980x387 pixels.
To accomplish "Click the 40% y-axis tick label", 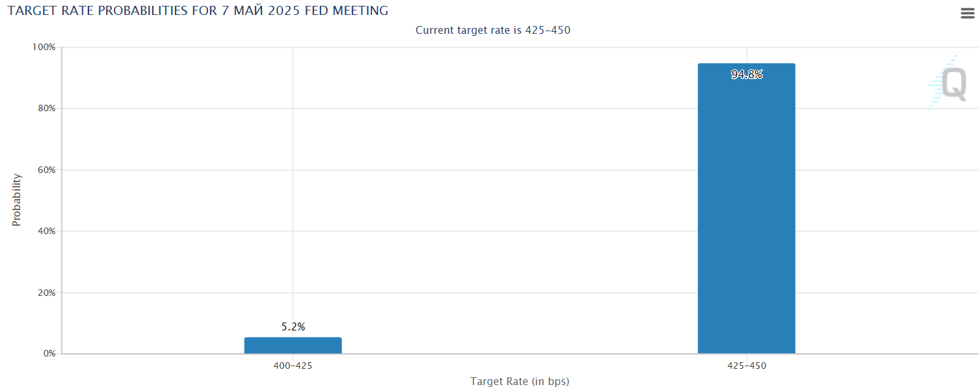I will tap(45, 232).
